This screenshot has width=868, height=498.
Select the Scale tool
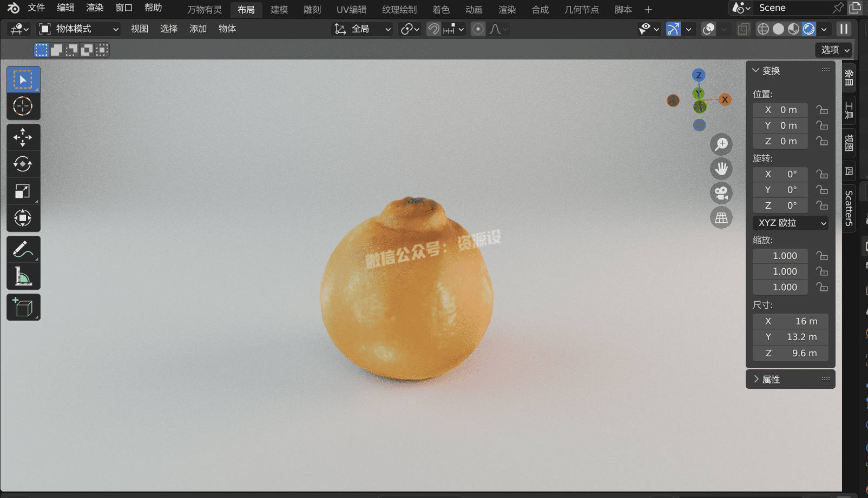click(x=23, y=191)
